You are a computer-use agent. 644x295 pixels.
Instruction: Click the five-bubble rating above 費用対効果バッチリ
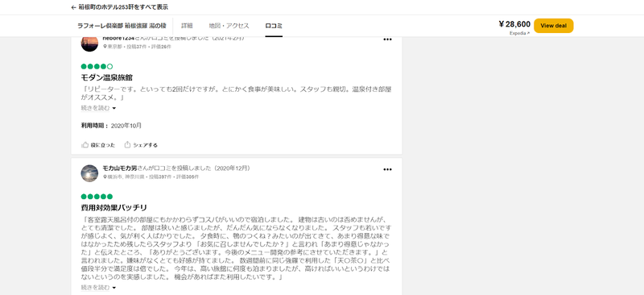click(97, 196)
